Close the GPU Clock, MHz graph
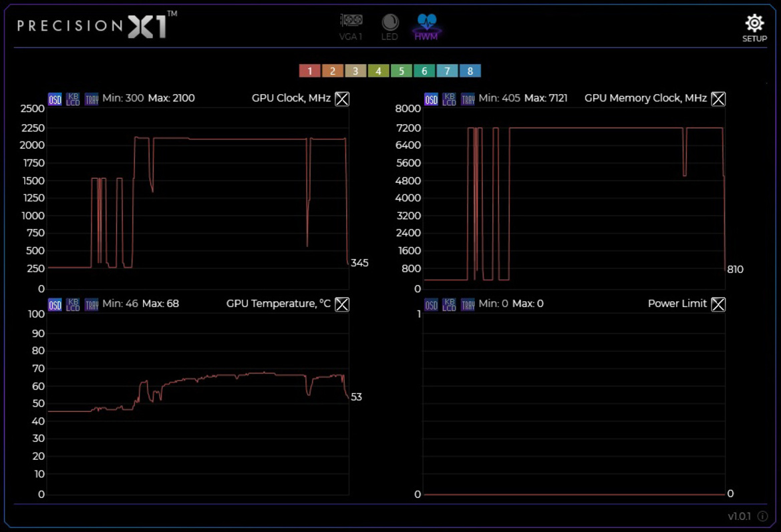Image resolution: width=781 pixels, height=532 pixels. point(342,99)
